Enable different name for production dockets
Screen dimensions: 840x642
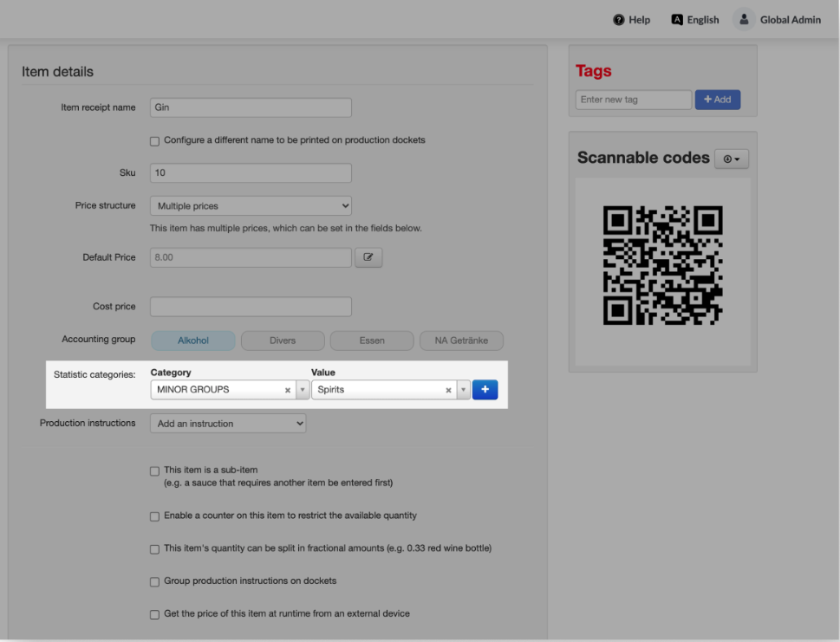pos(155,140)
